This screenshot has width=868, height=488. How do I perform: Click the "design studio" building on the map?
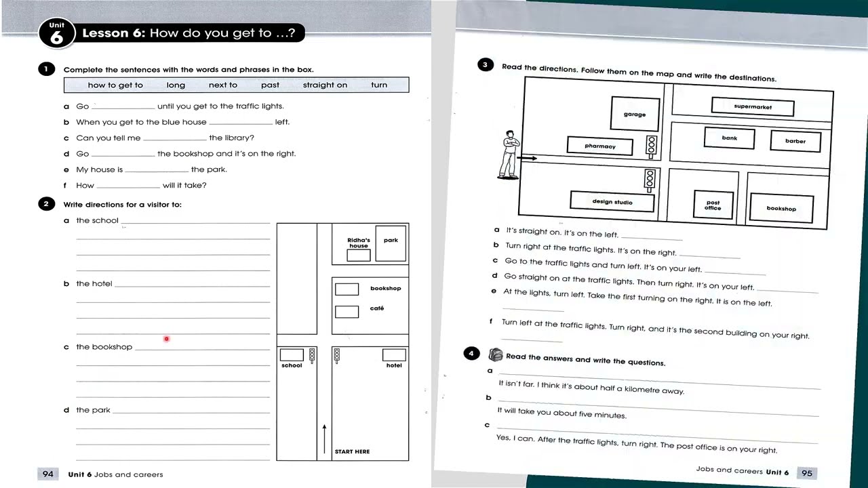point(612,201)
